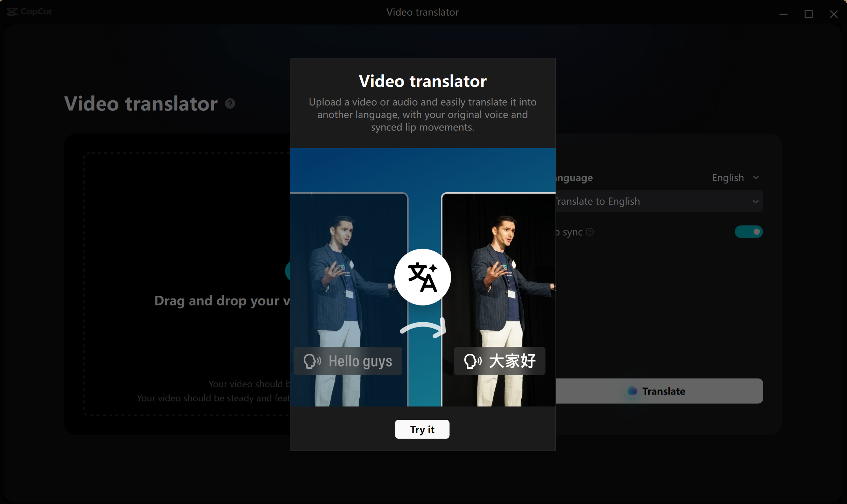Screen dimensions: 847x504
Task: Click the help question mark beside Video translator
Action: (x=231, y=104)
